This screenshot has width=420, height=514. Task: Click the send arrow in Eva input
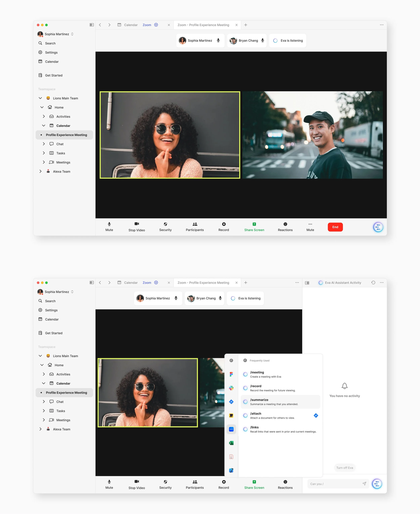coord(364,484)
